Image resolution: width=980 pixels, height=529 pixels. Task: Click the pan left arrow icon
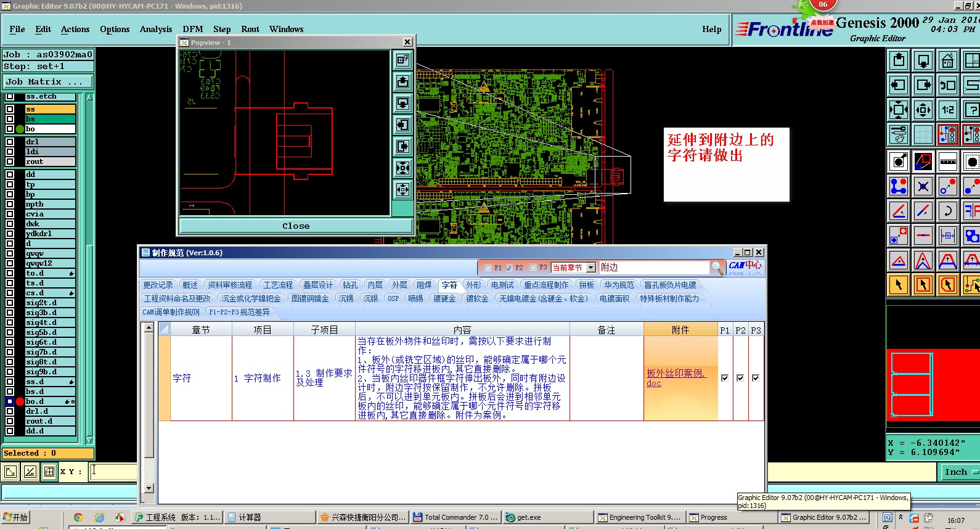(x=899, y=85)
